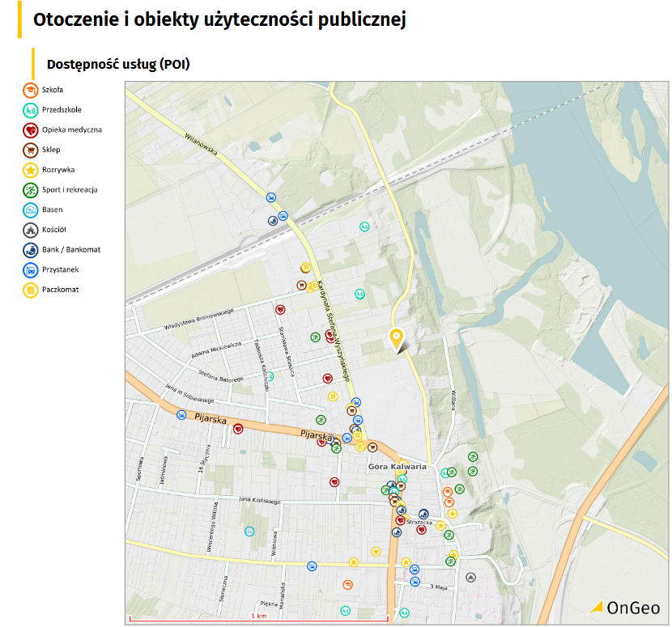The height and width of the screenshot is (627, 672).
Task: Select the Przystanek bus stop legend icon
Action: 30,269
